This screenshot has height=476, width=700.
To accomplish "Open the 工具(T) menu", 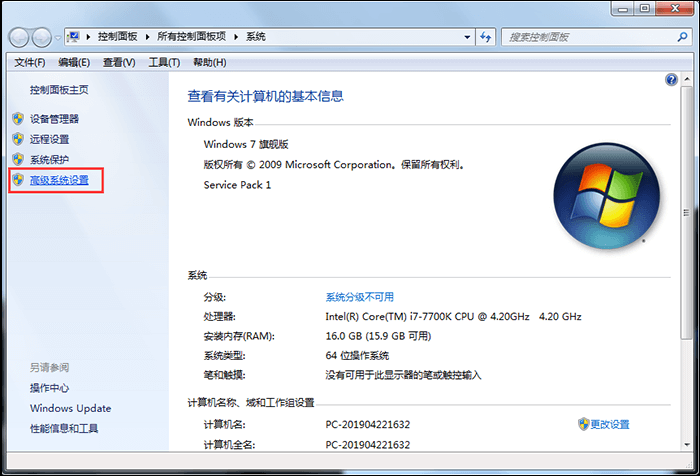I will (164, 63).
